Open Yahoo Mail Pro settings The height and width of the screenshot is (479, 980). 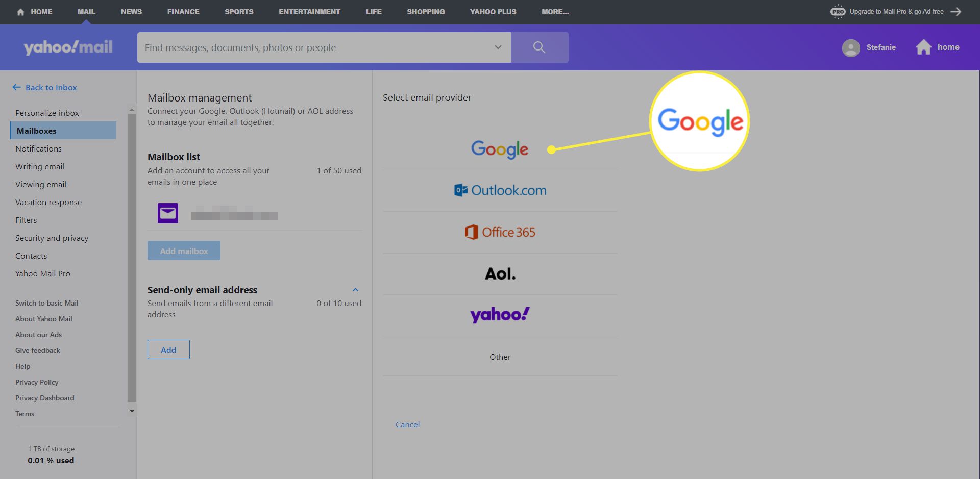(43, 273)
